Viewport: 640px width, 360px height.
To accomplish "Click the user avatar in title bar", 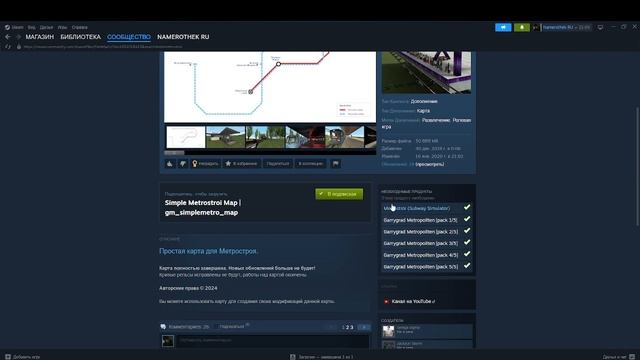I will coord(536,27).
